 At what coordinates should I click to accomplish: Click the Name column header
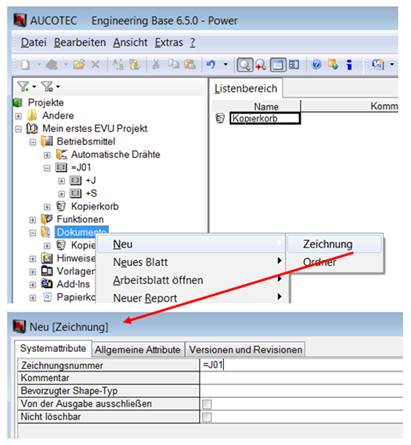pos(266,107)
